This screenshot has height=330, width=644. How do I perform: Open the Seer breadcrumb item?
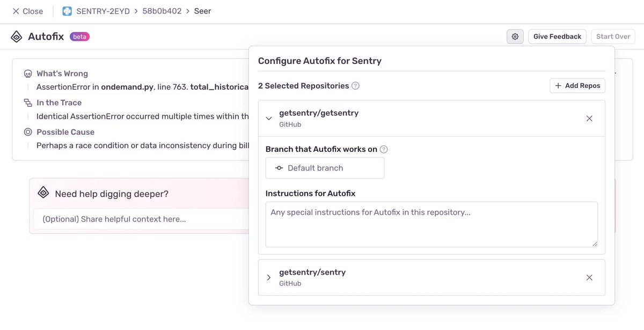tap(202, 10)
